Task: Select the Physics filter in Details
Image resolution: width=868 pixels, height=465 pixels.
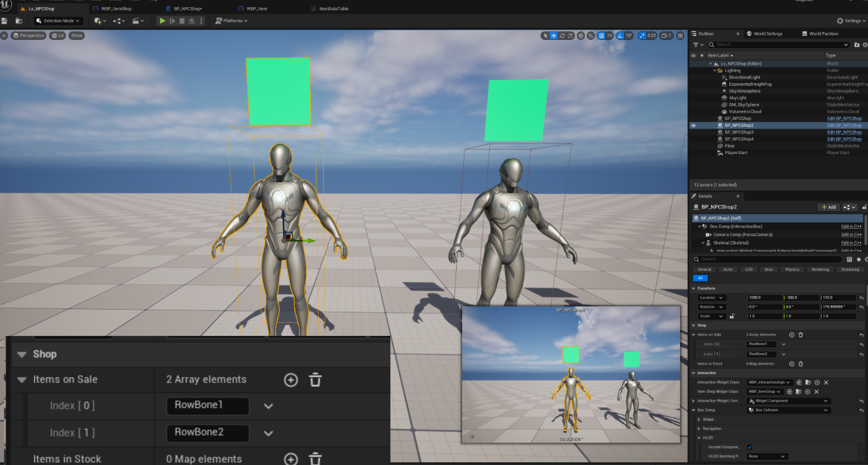Action: coord(792,269)
